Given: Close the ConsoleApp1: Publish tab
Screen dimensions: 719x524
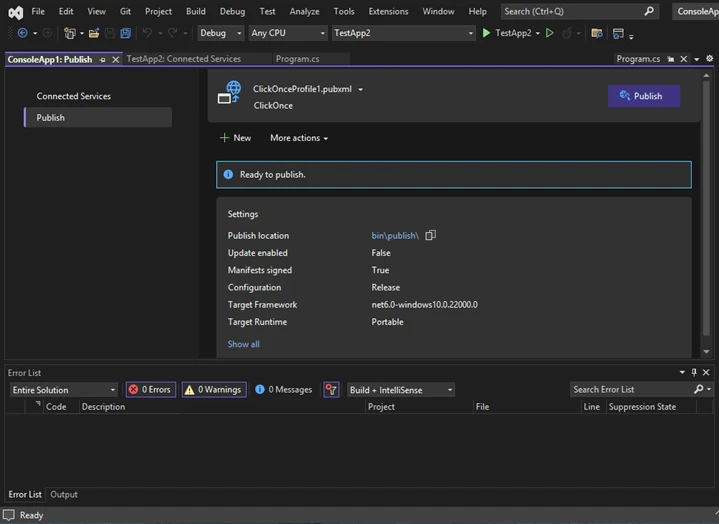Looking at the screenshot, I should point(116,60).
